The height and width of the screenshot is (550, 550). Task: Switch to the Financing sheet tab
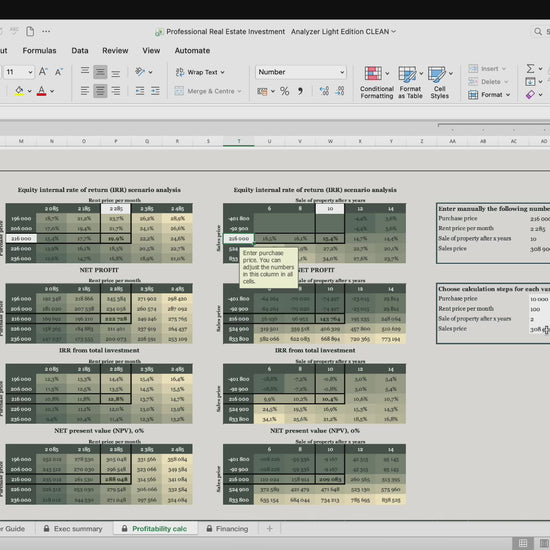coord(227,529)
